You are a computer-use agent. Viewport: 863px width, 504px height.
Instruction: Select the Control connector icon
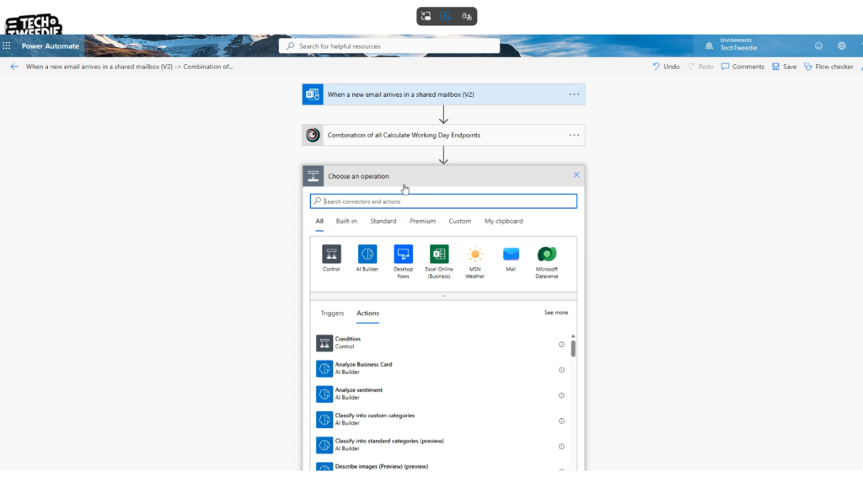point(331,255)
